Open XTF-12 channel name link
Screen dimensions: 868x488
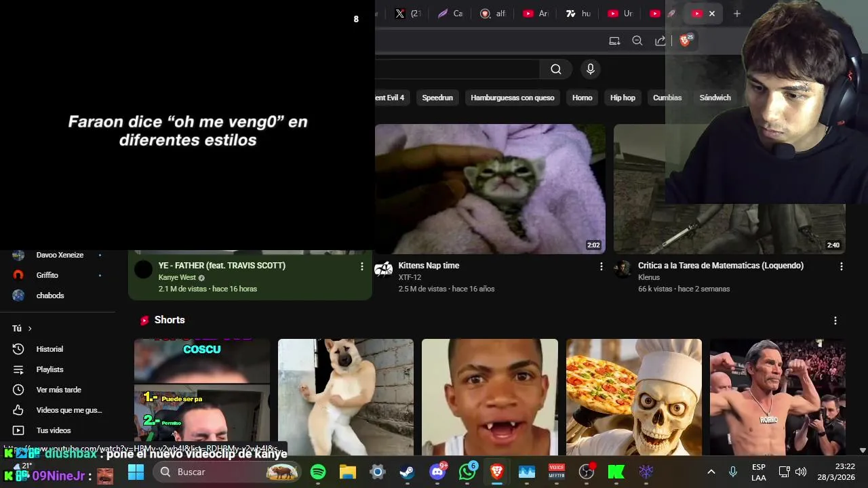click(410, 277)
